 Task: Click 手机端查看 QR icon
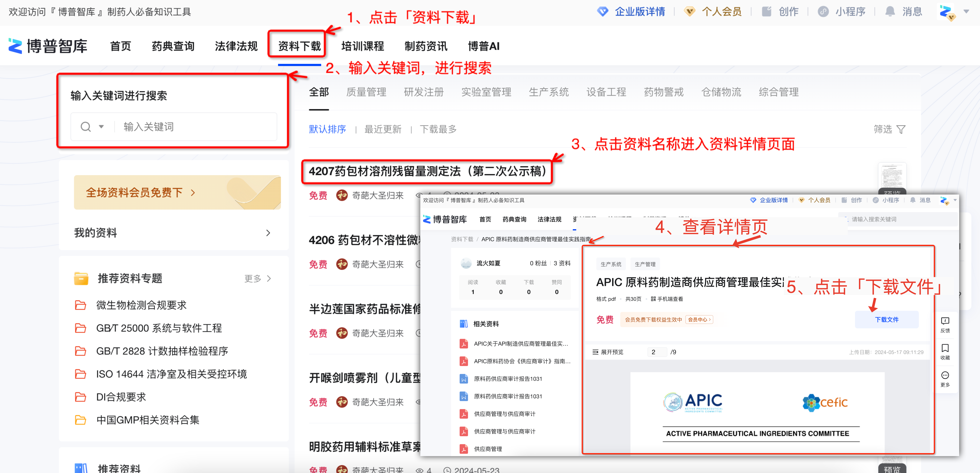tap(653, 299)
